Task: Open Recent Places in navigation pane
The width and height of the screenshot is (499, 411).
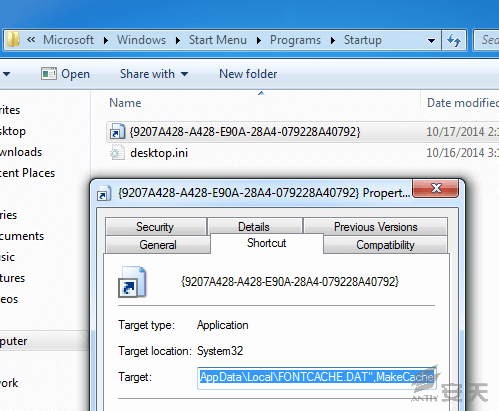Action: click(x=27, y=173)
